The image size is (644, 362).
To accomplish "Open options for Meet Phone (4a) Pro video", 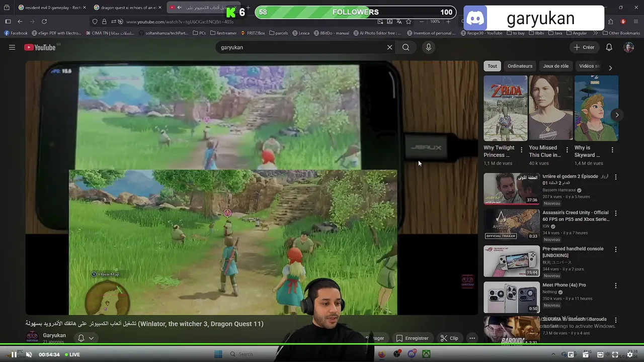I will [x=616, y=285].
